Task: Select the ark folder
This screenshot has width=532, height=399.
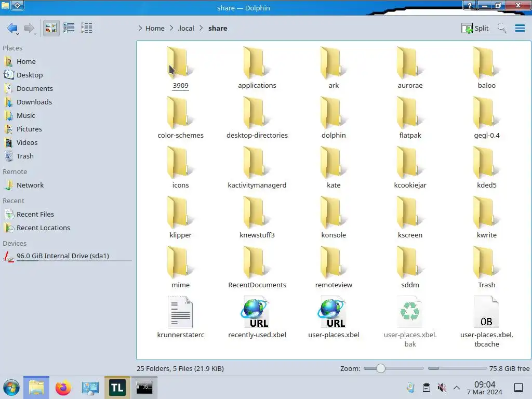Action: tap(334, 68)
